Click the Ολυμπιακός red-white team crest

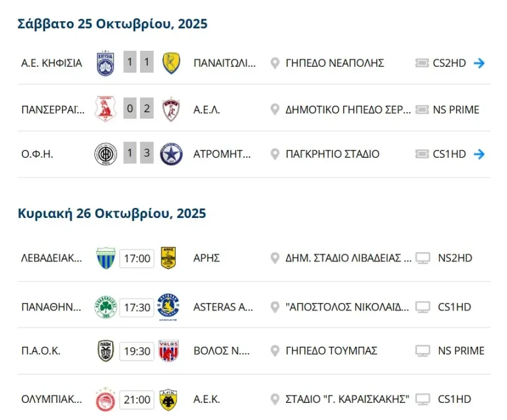(x=106, y=400)
